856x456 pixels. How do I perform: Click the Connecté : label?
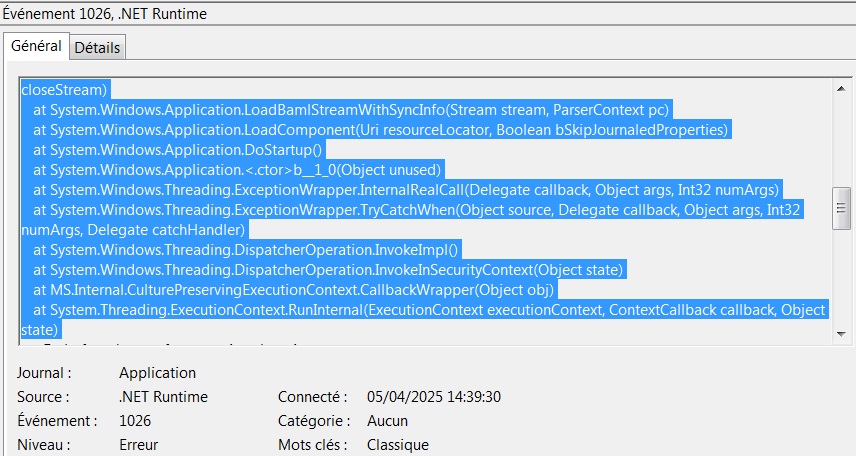click(x=312, y=397)
